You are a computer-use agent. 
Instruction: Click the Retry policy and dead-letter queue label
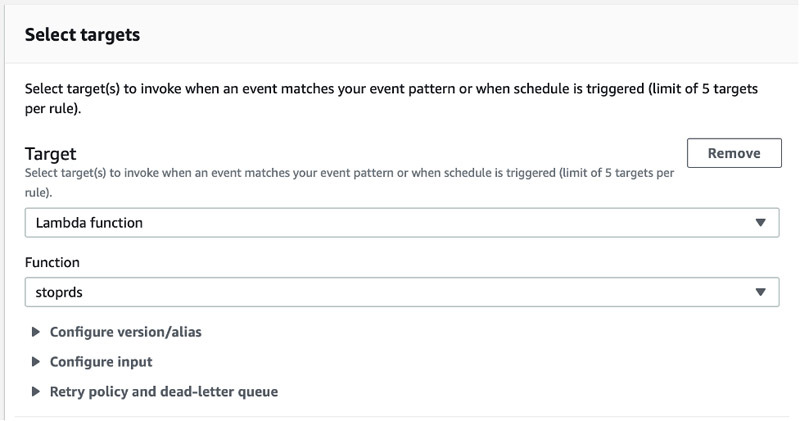pos(163,392)
